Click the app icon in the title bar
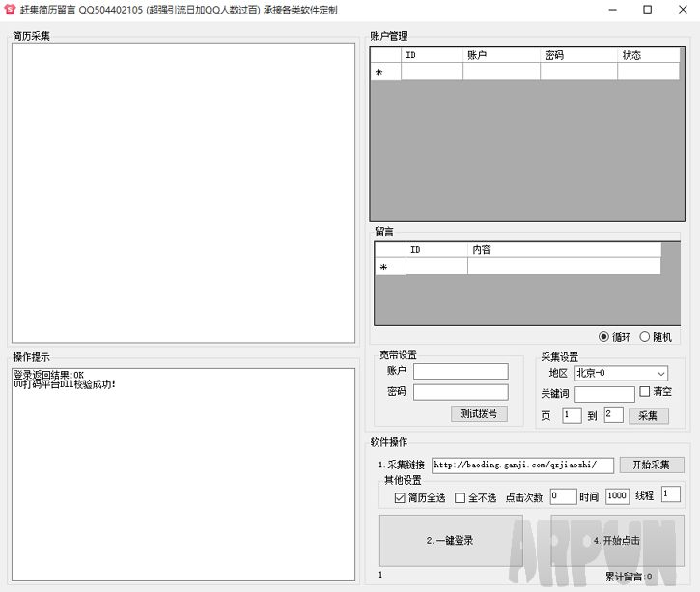The image size is (700, 592). coord(10,10)
